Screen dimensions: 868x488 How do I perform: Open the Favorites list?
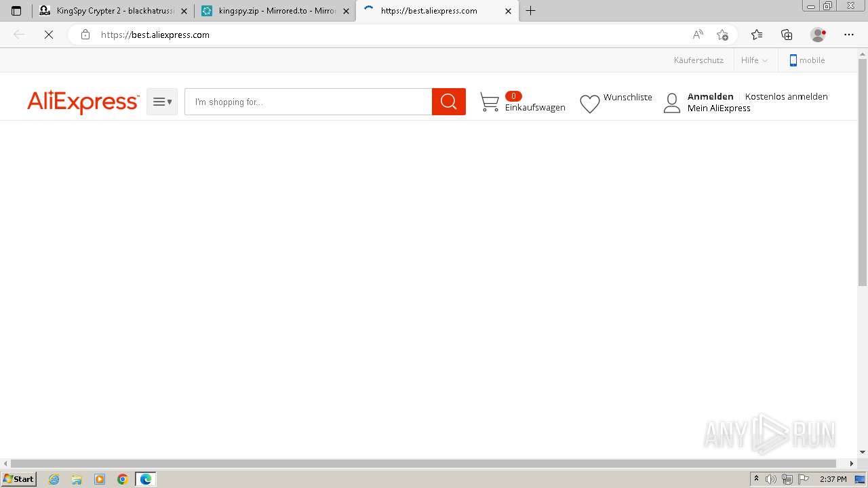[x=757, y=35]
